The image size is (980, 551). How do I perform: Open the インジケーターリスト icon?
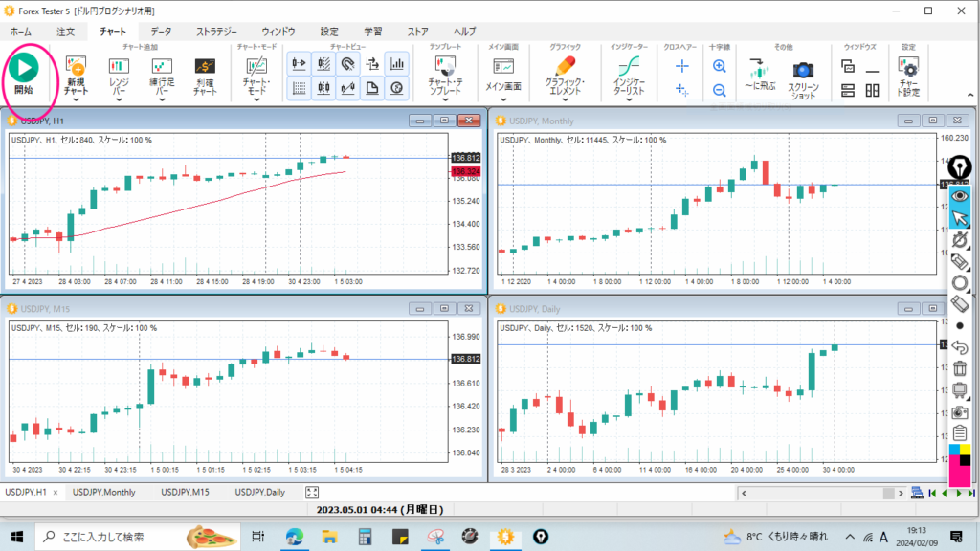(x=629, y=66)
